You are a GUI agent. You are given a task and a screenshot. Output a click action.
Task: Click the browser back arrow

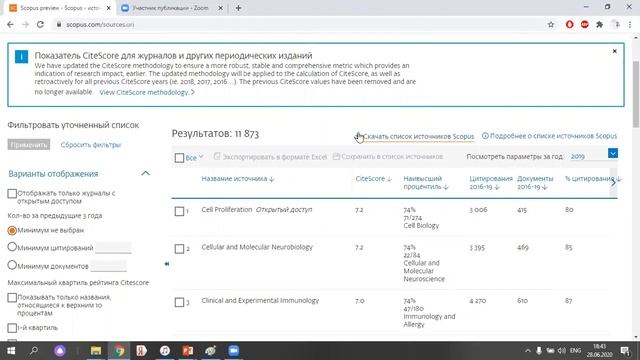(11, 24)
